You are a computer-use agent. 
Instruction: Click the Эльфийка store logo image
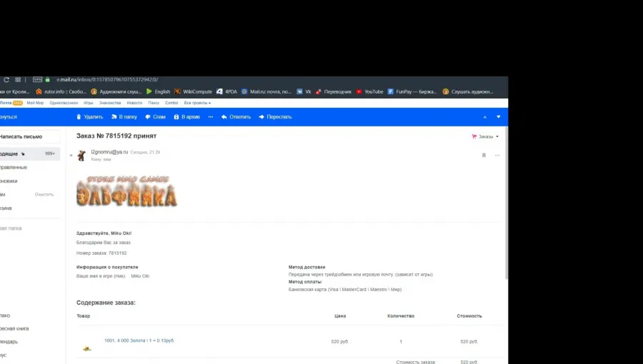point(126,191)
